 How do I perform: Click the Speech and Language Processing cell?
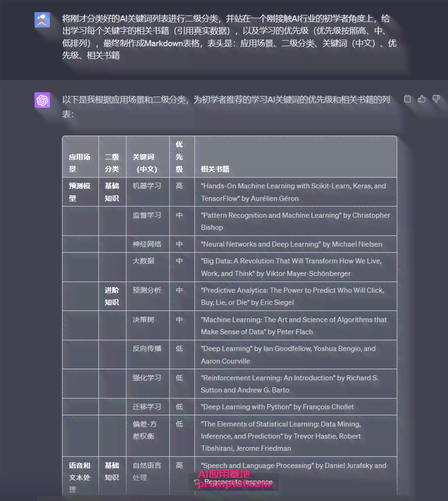(x=296, y=476)
